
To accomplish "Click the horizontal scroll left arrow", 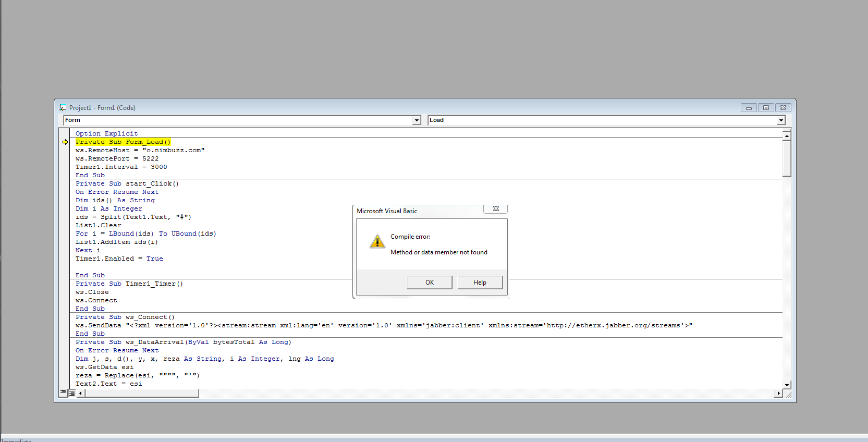I will (81, 393).
